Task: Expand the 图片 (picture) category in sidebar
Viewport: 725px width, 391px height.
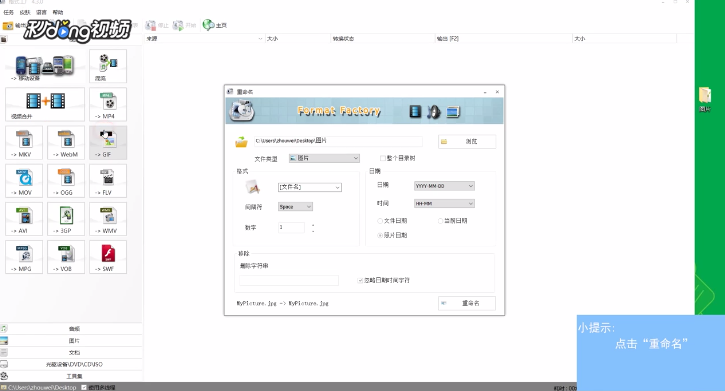Action: point(71,341)
